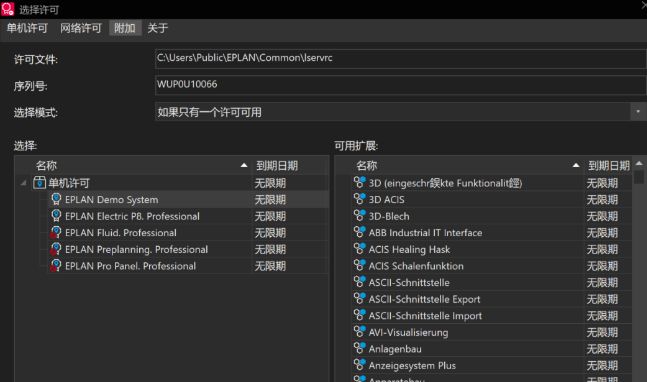Click the ABB Industrial IT Interface icon
Viewport: 647px width, 382px height.
point(359,232)
